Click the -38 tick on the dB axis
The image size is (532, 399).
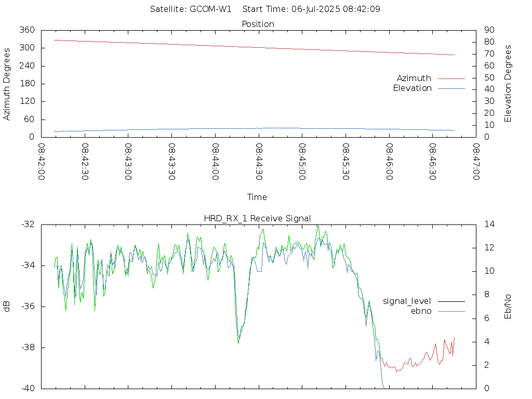pos(28,348)
